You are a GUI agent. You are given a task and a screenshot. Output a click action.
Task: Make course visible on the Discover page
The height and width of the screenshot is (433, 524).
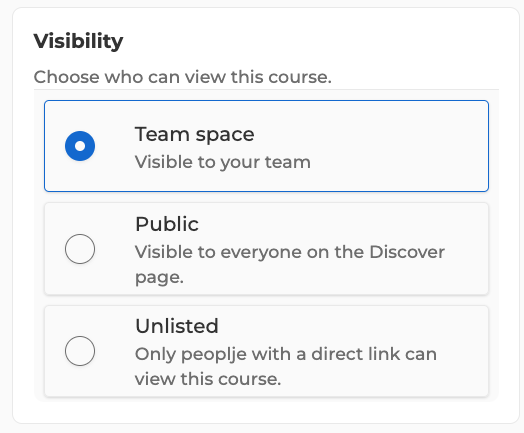[80, 249]
